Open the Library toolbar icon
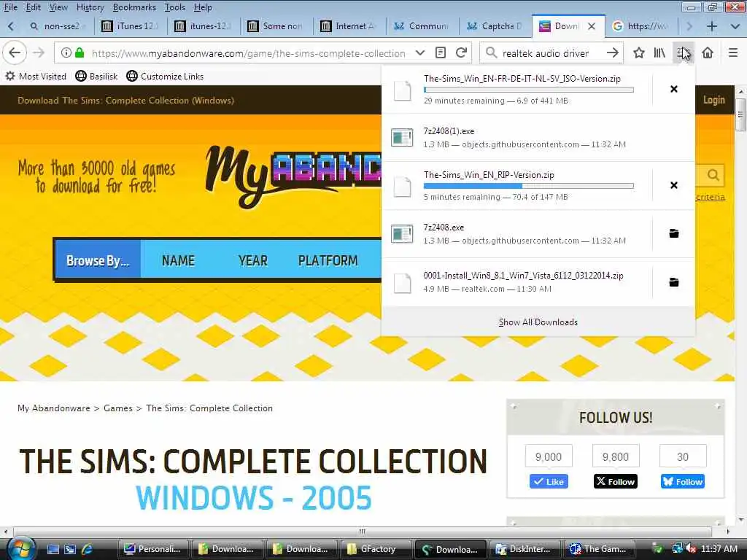 point(659,52)
